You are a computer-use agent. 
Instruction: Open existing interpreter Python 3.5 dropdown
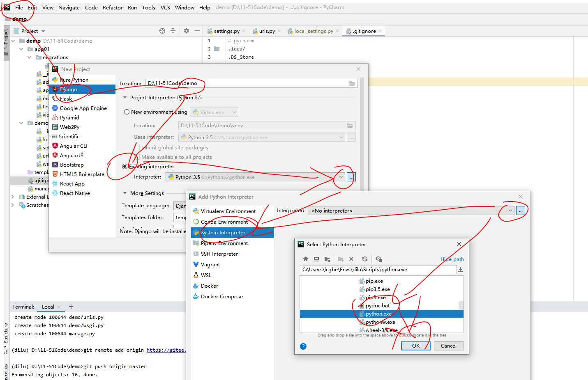[341, 177]
